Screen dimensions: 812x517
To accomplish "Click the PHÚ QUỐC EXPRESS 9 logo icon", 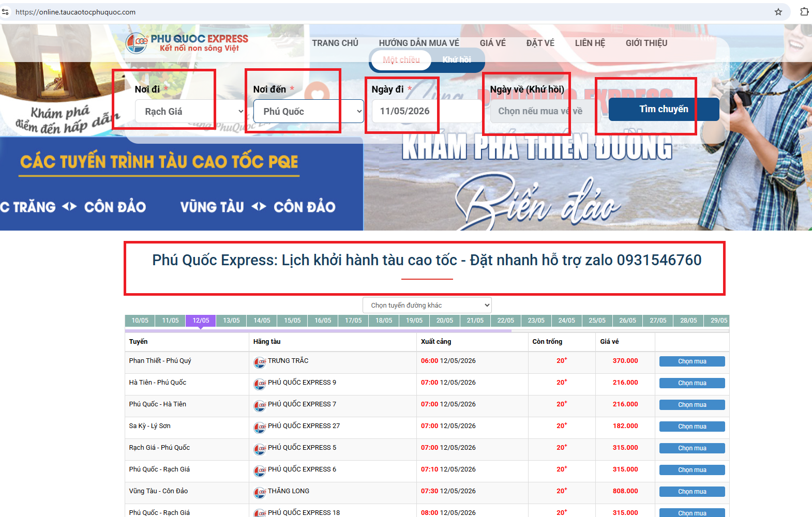I will [x=259, y=384].
